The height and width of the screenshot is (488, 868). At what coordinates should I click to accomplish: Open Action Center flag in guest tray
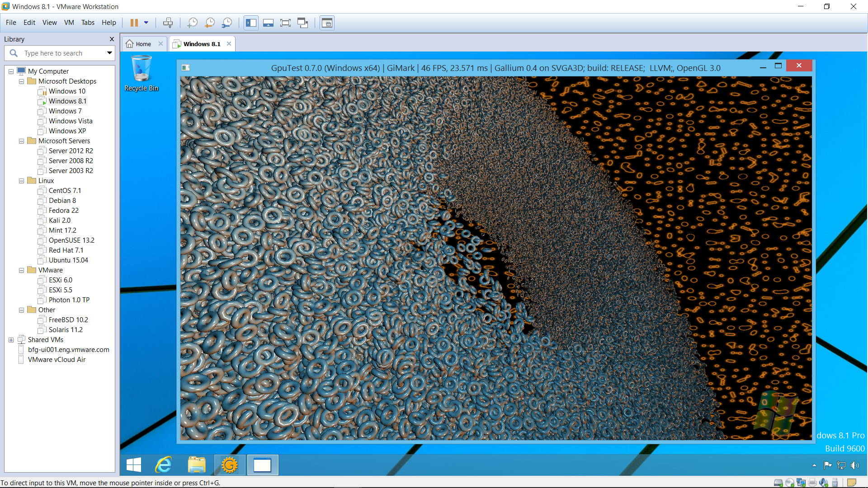(828, 465)
